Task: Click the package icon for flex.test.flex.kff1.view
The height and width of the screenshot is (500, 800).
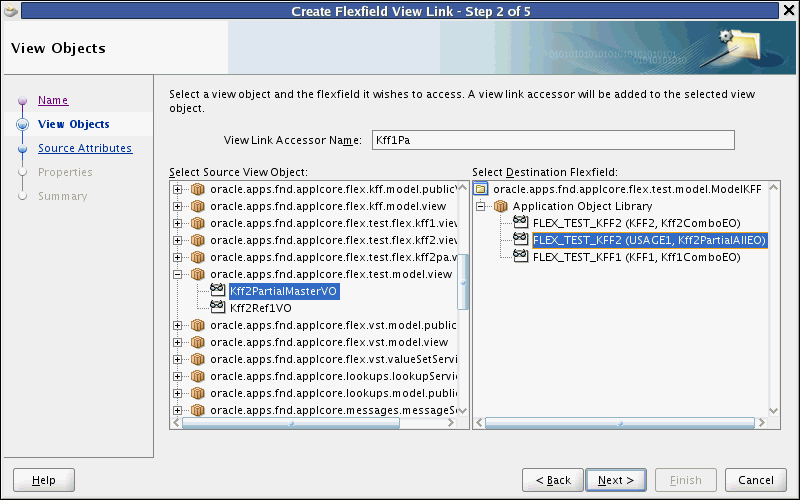Action: click(x=197, y=223)
